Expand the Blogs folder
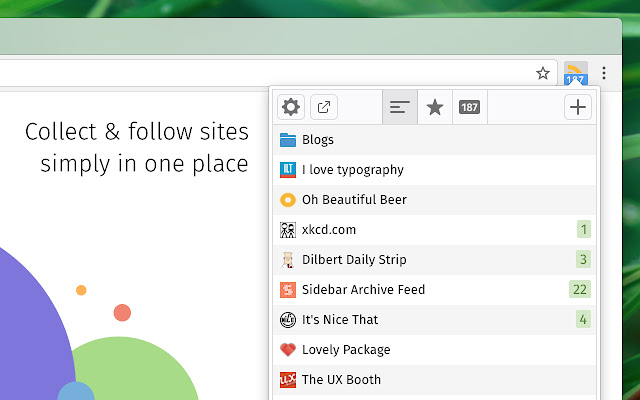Screen dimensions: 640x400 tap(317, 140)
